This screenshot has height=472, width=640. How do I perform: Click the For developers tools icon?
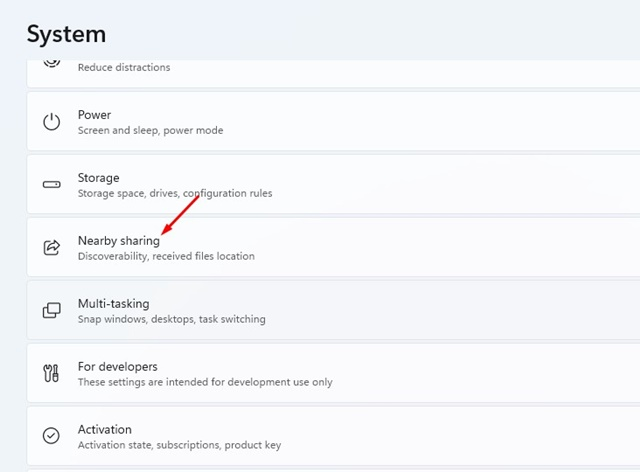[51, 374]
